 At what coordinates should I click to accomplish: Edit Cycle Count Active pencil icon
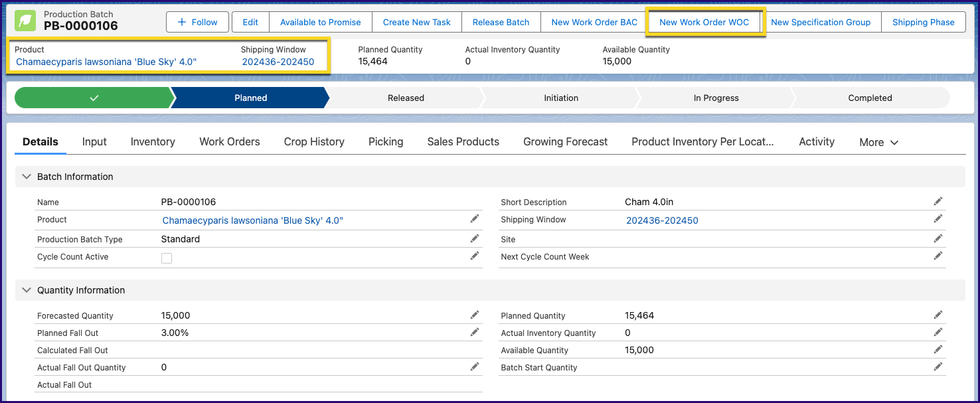475,256
